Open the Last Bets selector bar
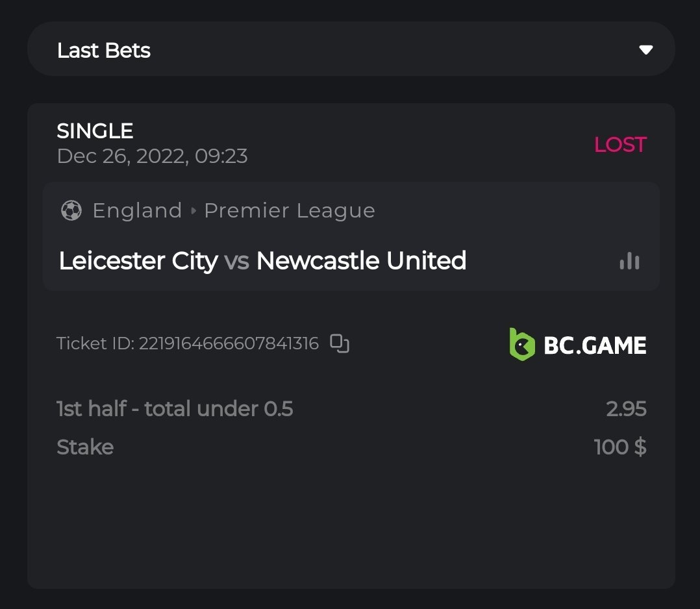The image size is (700, 609). pos(351,49)
